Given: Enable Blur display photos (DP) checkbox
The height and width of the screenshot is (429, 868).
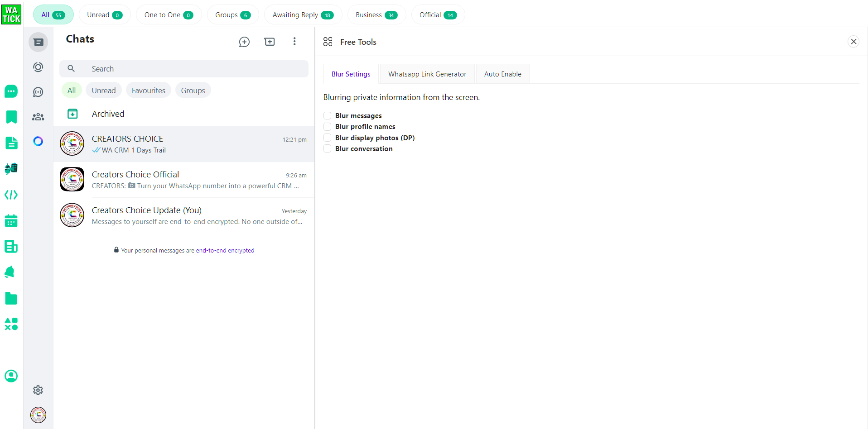Looking at the screenshot, I should [x=328, y=138].
